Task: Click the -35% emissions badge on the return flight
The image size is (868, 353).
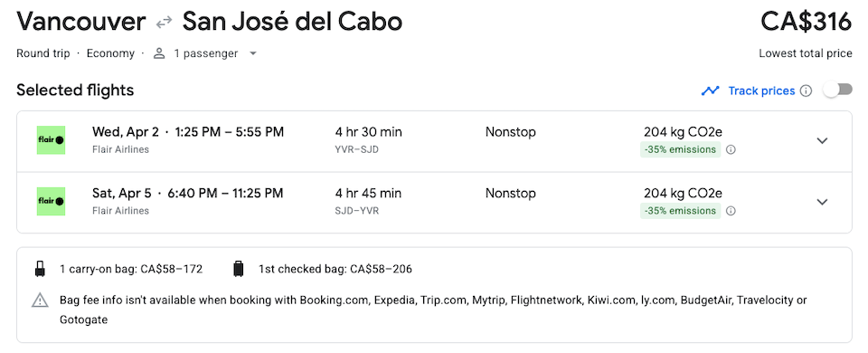Action: [x=680, y=211]
